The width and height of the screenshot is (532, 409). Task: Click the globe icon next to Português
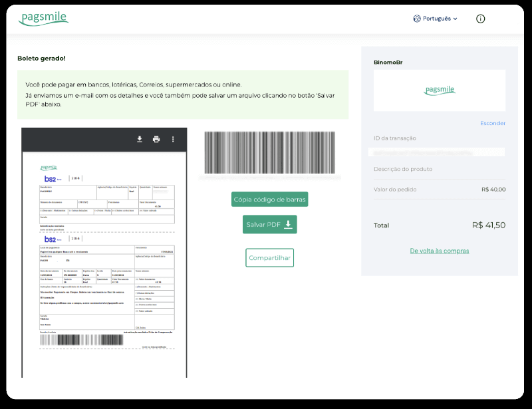[418, 19]
